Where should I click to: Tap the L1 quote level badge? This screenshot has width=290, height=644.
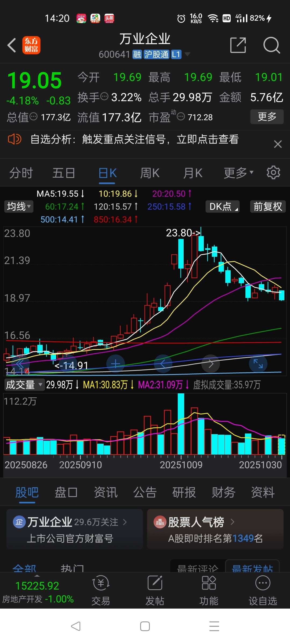pos(176,54)
